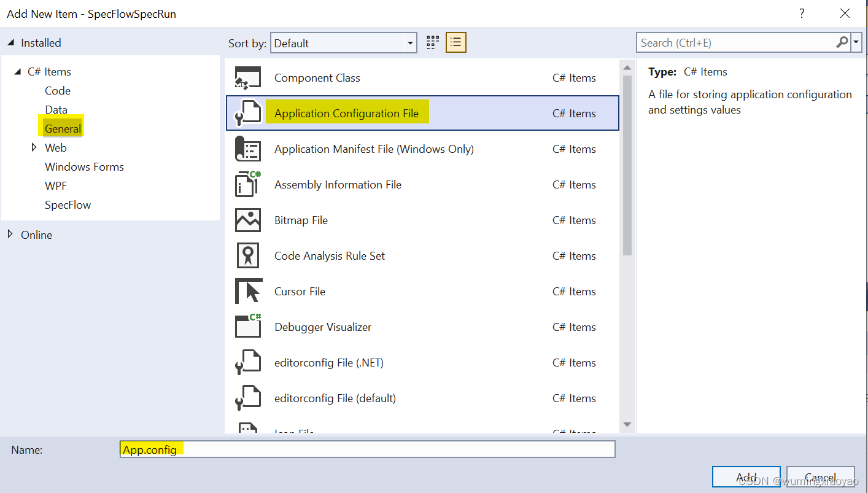Select the Data category
This screenshot has height=493, width=868.
click(56, 109)
